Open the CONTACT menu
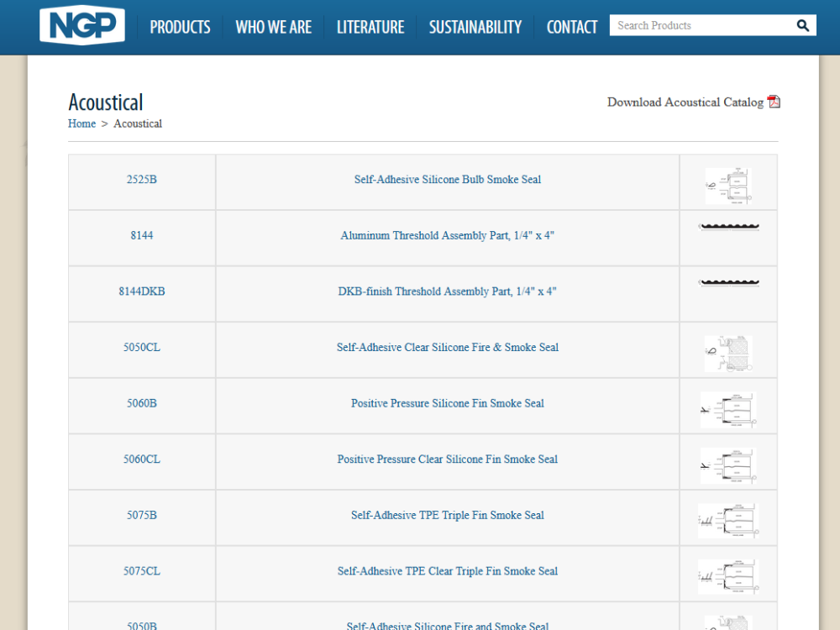Image resolution: width=840 pixels, height=630 pixels. 571,27
